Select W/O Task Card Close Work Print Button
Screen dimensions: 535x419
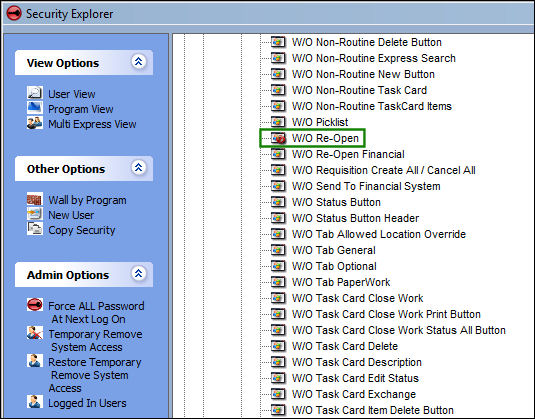(386, 314)
